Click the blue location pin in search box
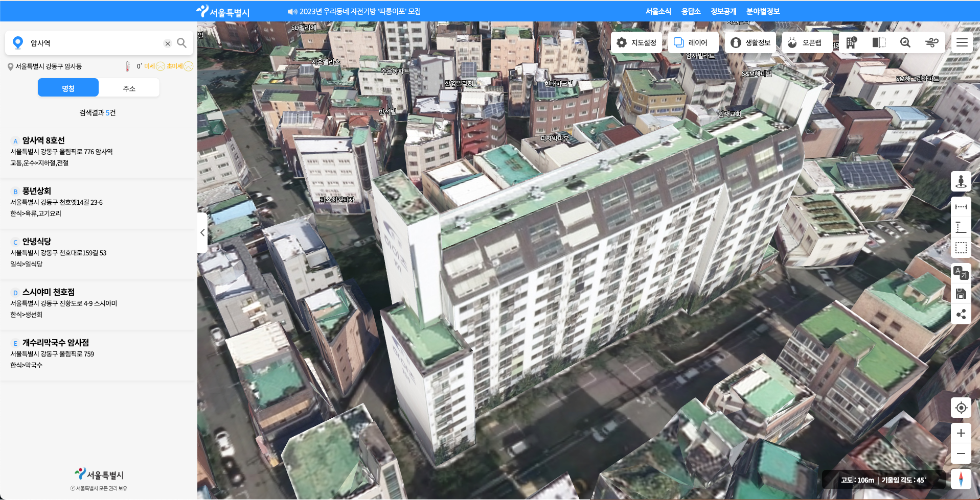The image size is (980, 500). [x=18, y=43]
